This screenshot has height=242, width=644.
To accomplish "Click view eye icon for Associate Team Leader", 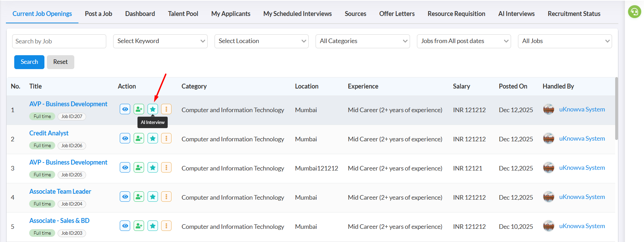I will pyautogui.click(x=125, y=197).
